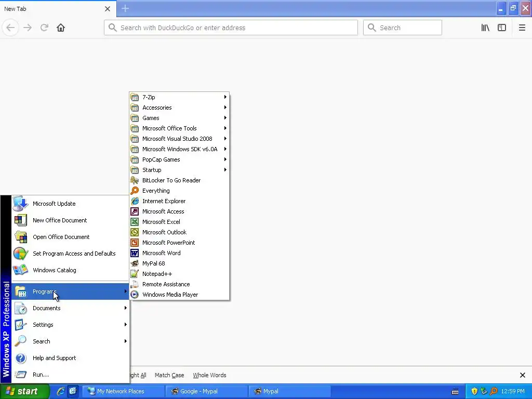Close the find bar
Screen dimensions: 532x399
click(523, 375)
